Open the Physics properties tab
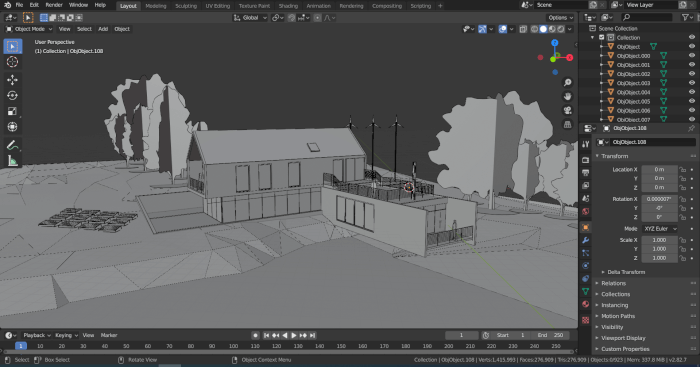Viewport: 700px width, 367px height. point(586,266)
